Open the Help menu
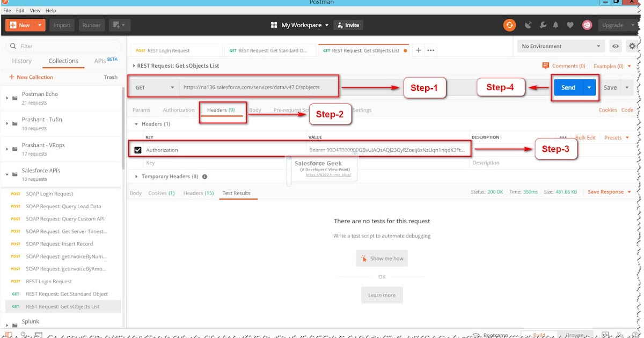Viewport: 644px width, 338px height. (x=51, y=10)
